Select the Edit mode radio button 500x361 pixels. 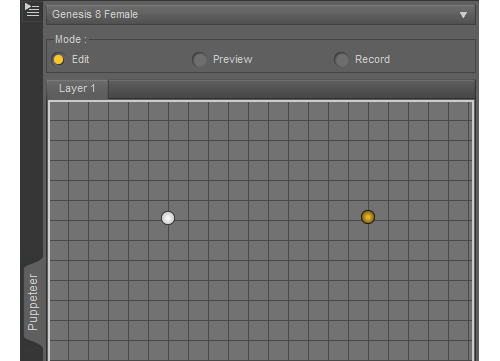(x=58, y=60)
